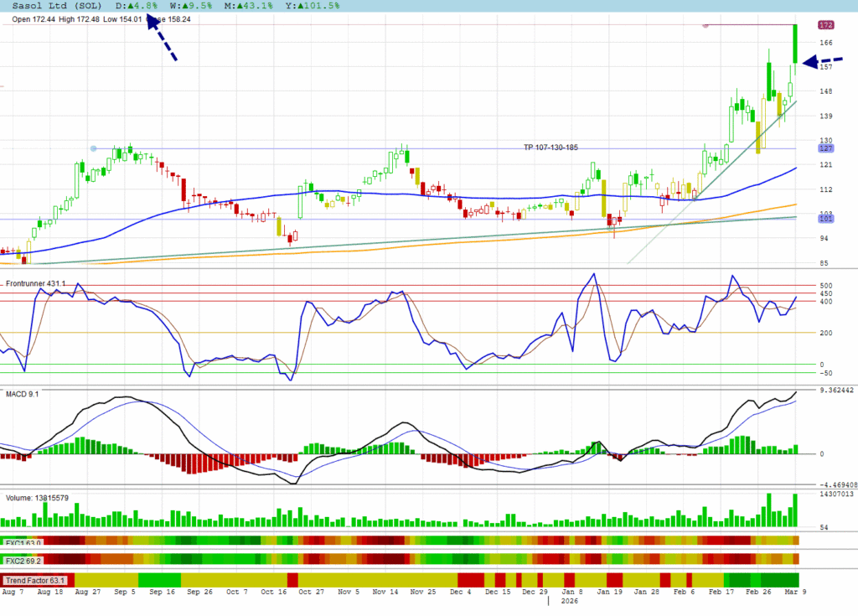The image size is (858, 616).
Task: Select the Sasol Ltd (SOL) title
Action: [x=57, y=6]
